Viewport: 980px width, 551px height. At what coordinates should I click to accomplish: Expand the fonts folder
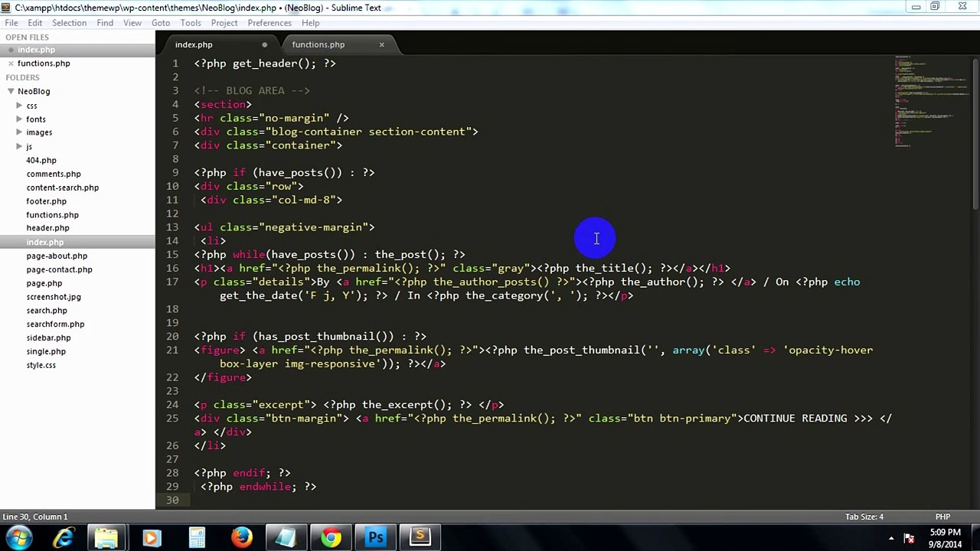tap(19, 119)
